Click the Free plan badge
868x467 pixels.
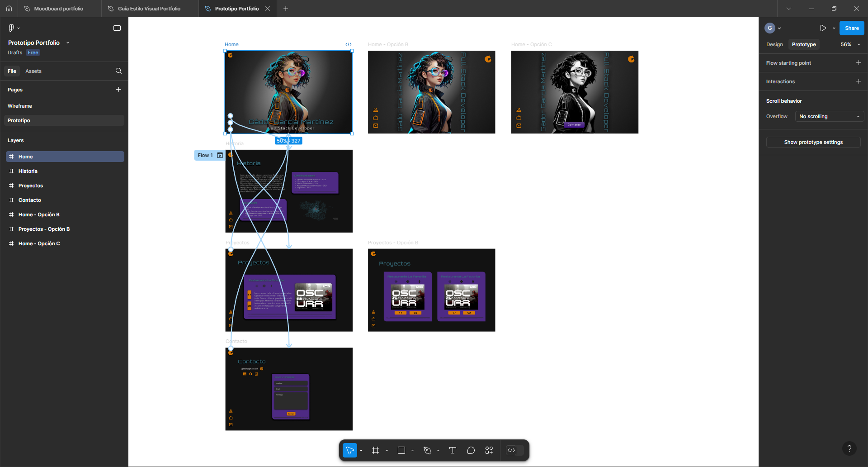click(33, 52)
